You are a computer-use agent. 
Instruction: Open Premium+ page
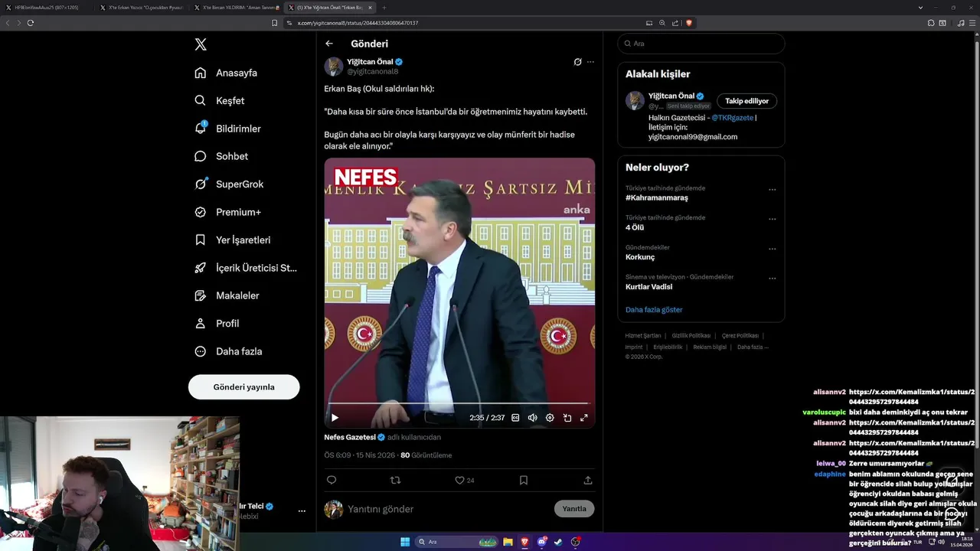227,212
